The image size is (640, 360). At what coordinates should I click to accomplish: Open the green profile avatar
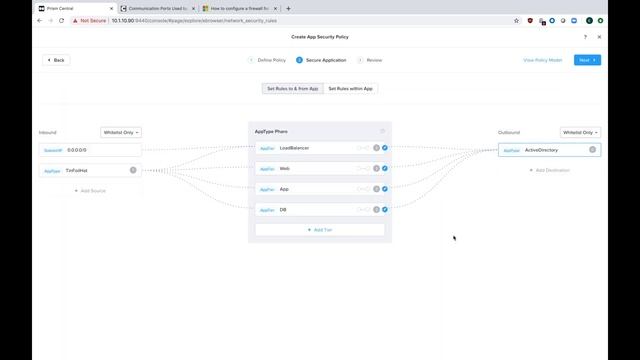[589, 20]
